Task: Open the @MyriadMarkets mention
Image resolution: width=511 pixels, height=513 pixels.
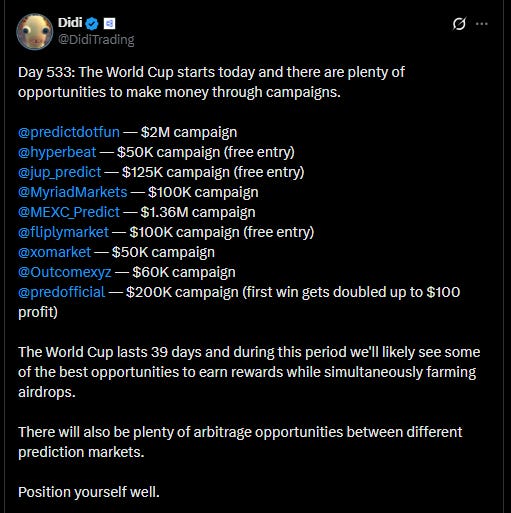Action: [73, 192]
